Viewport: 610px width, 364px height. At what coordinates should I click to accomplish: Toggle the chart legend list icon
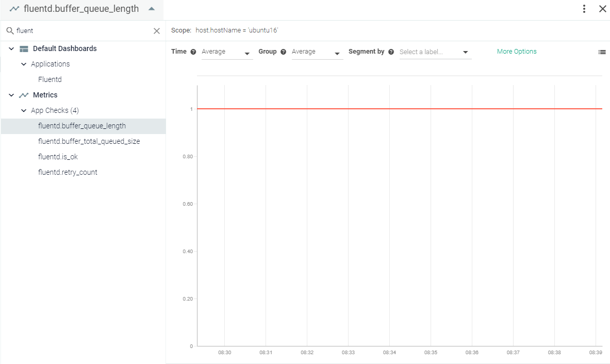point(602,52)
